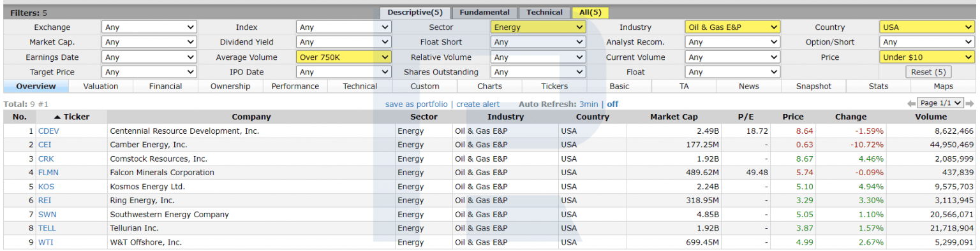Select the Ownership view tab
This screenshot has width=980, height=251.
click(x=230, y=86)
